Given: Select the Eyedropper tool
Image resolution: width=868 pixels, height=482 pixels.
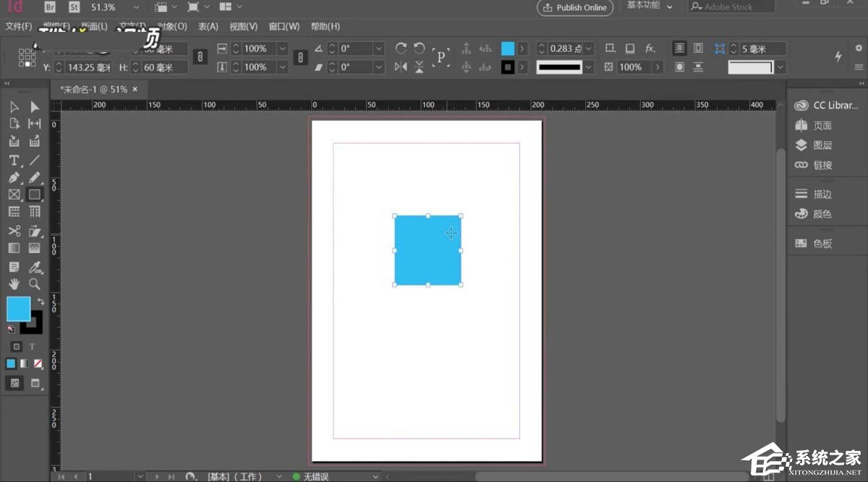Looking at the screenshot, I should [35, 267].
